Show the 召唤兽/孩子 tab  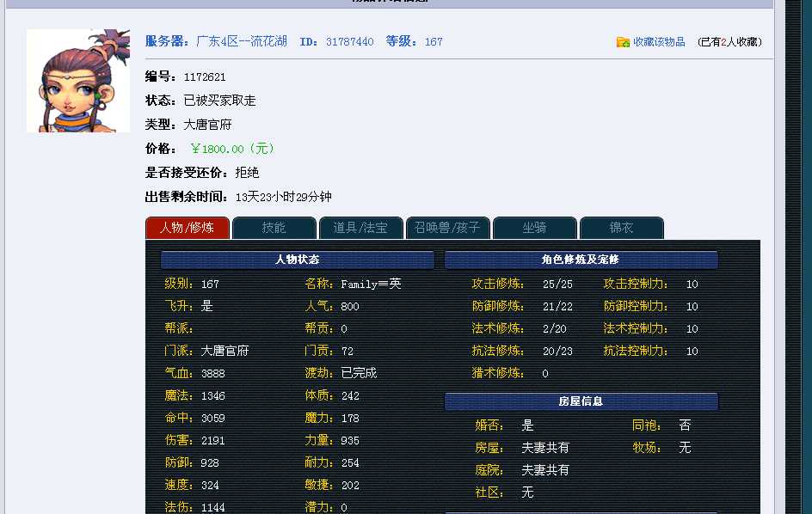click(447, 228)
